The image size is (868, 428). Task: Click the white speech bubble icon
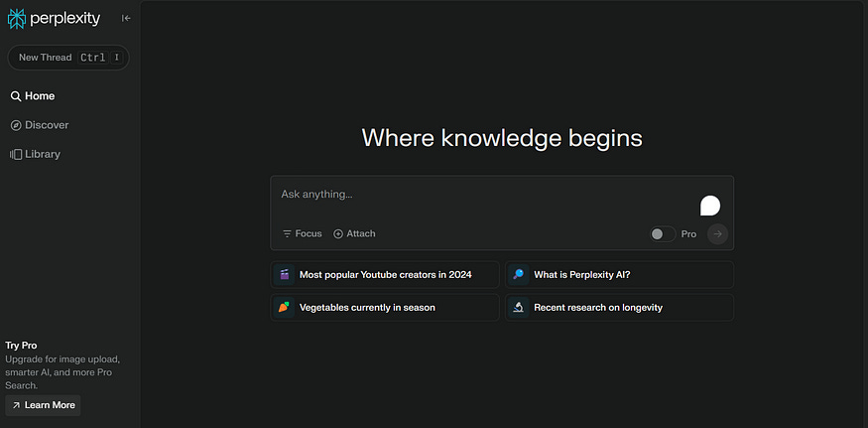[710, 206]
